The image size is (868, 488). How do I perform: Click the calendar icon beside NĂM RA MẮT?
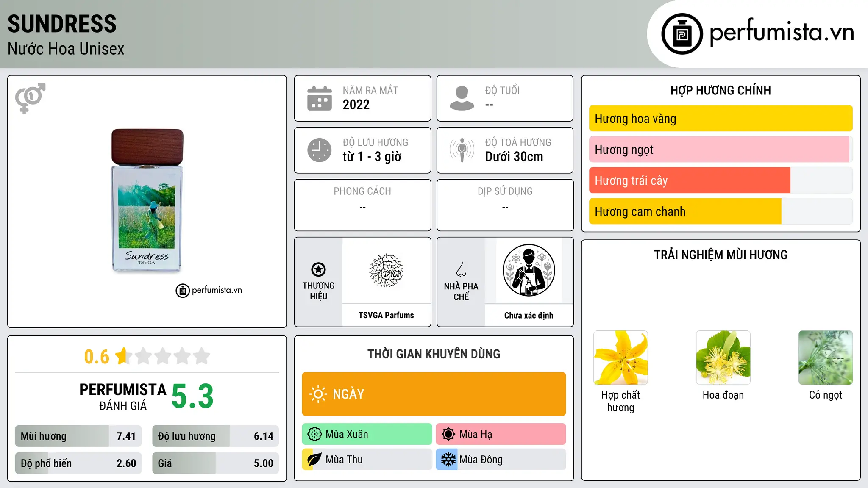[x=320, y=98]
